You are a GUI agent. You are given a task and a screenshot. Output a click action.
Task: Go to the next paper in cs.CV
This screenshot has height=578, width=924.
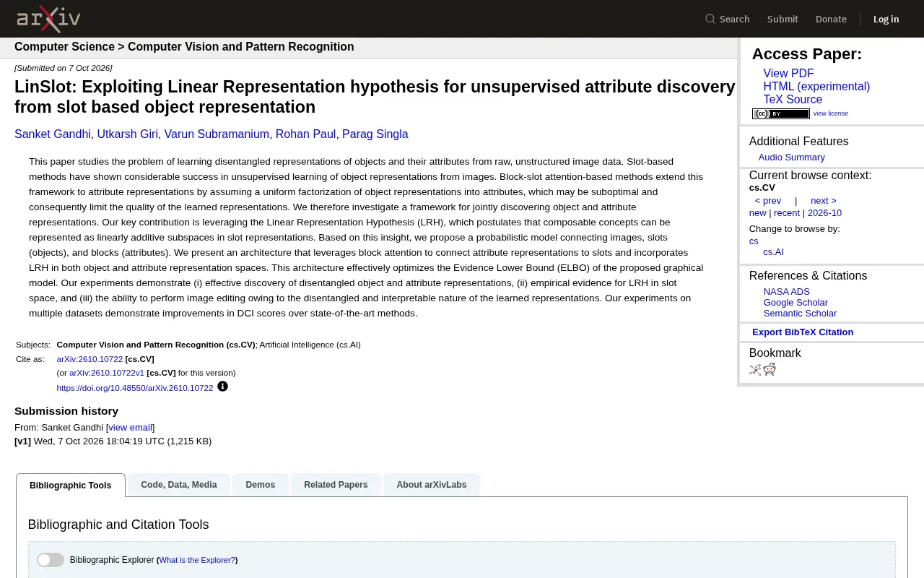tap(824, 201)
